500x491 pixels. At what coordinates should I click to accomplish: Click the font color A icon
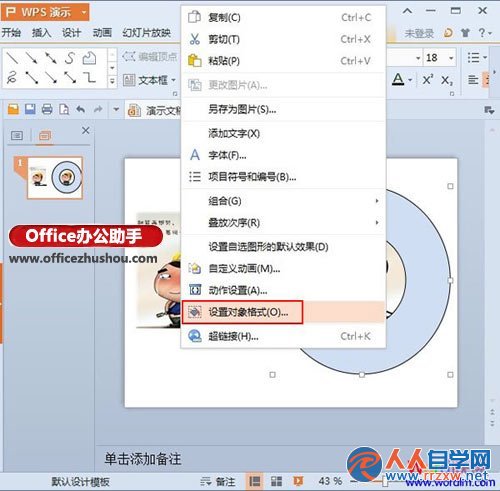(398, 79)
